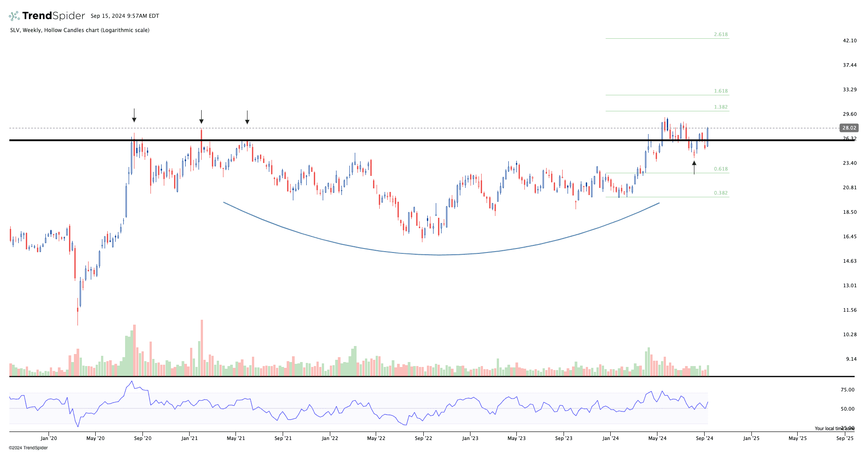Image resolution: width=868 pixels, height=452 pixels.
Task: Click the current price tag 28.02
Action: point(848,128)
